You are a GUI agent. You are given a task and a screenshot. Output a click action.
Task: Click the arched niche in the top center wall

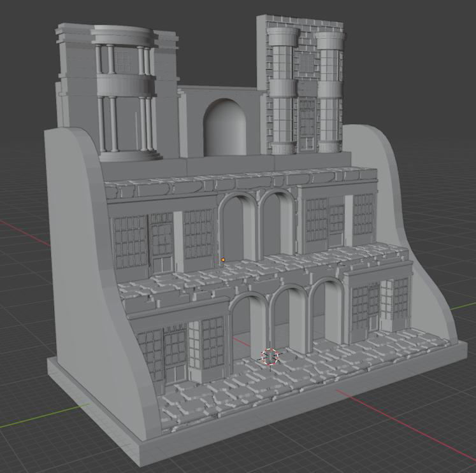(x=225, y=127)
